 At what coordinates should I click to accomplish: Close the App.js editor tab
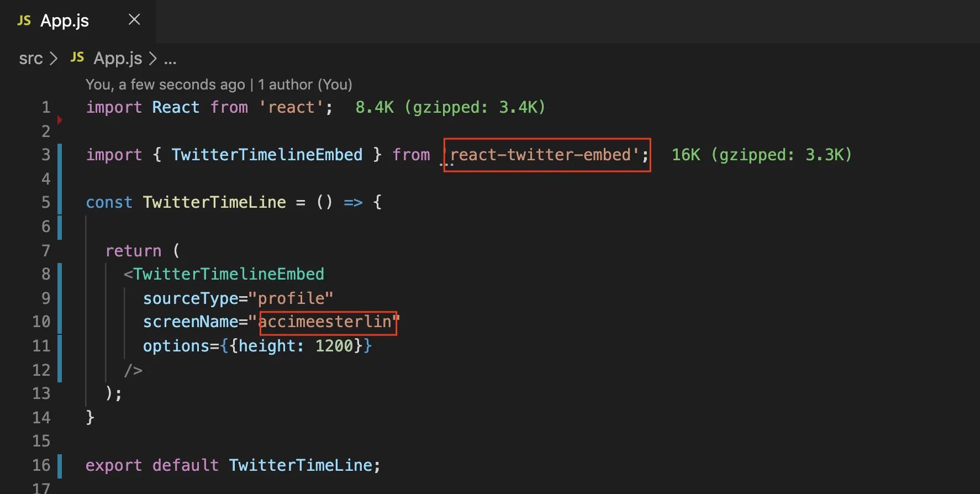tap(134, 20)
